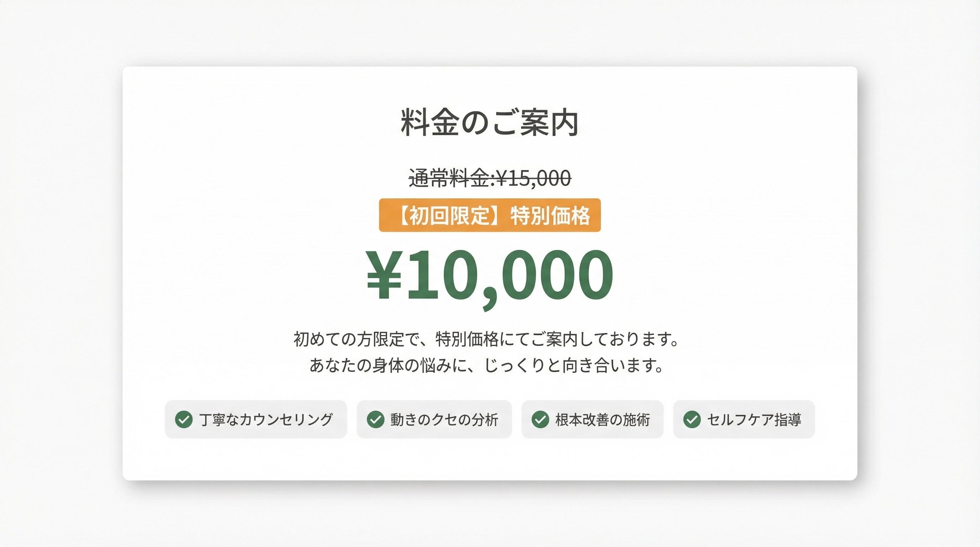Click the checkmark icon beside 根本改善の施術
The height and width of the screenshot is (547, 980).
click(540, 420)
